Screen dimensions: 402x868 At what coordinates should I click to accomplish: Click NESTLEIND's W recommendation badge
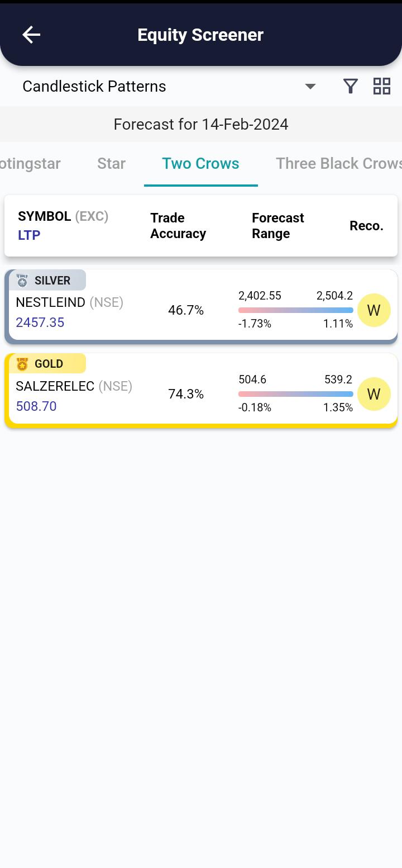[x=374, y=310]
